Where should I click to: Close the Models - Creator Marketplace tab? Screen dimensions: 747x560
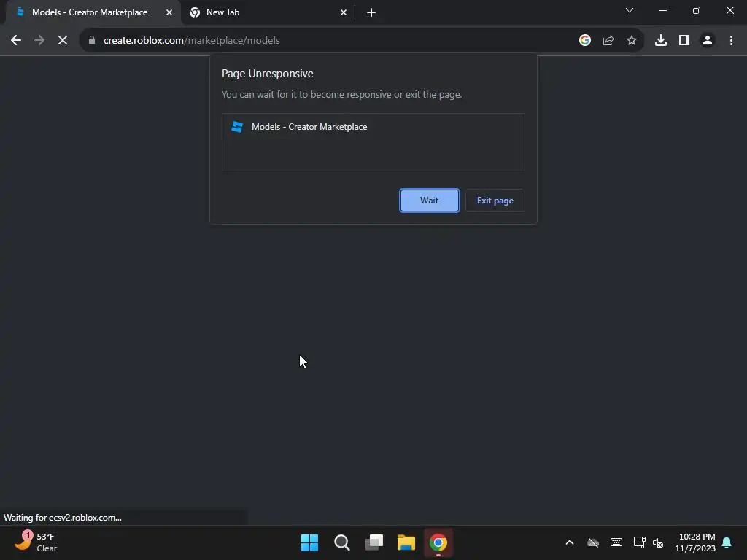coord(169,12)
